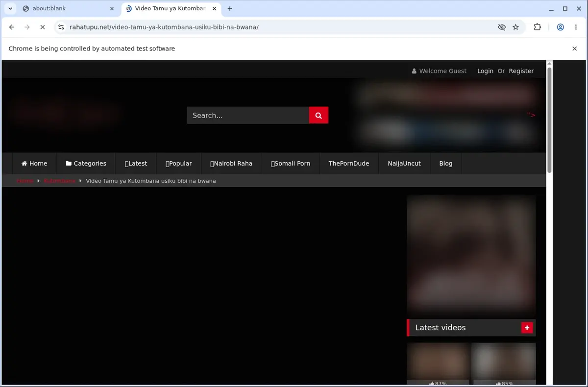
Task: Click the blurred header banner advertisement
Action: tap(447, 114)
